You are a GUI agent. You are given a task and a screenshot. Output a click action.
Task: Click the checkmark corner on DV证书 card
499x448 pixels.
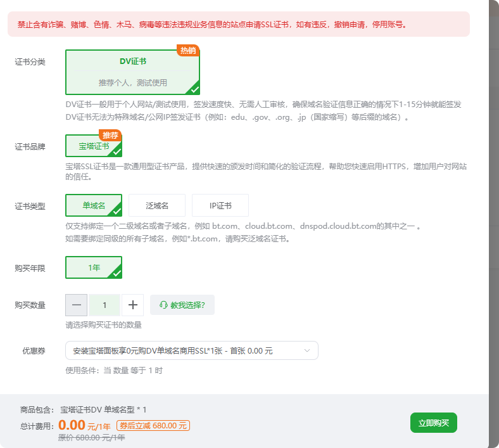coord(194,89)
